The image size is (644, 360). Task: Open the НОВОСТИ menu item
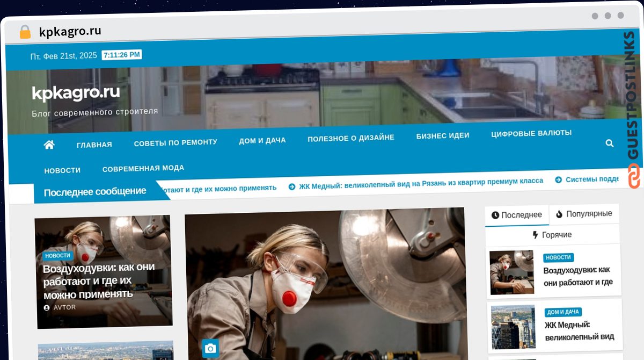[62, 170]
